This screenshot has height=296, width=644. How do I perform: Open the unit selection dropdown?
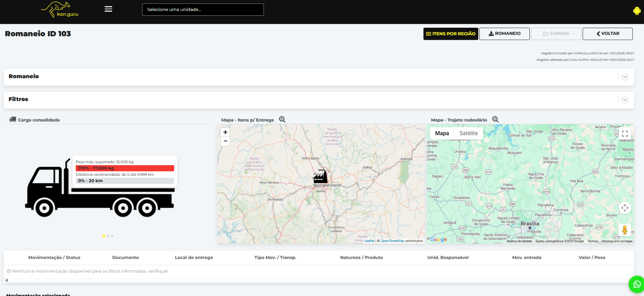(203, 10)
